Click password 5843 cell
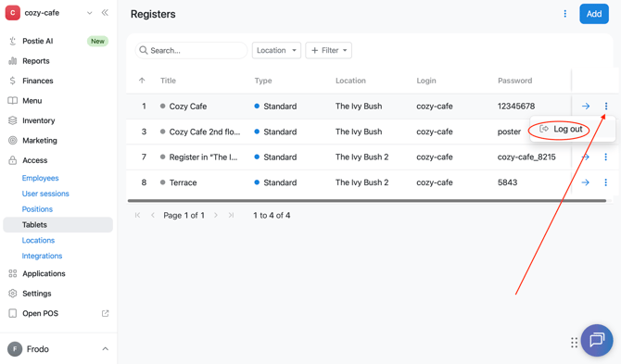621x364 pixels. 507,182
